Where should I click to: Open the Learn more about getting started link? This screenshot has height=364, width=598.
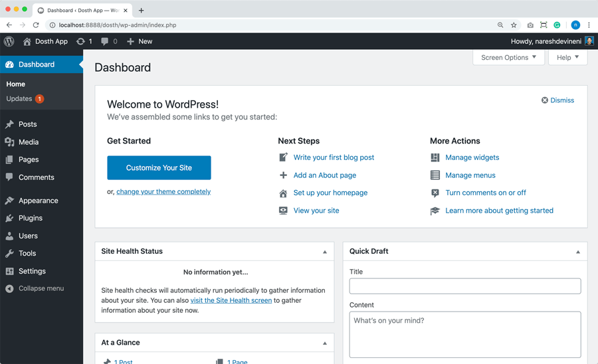[499, 211]
